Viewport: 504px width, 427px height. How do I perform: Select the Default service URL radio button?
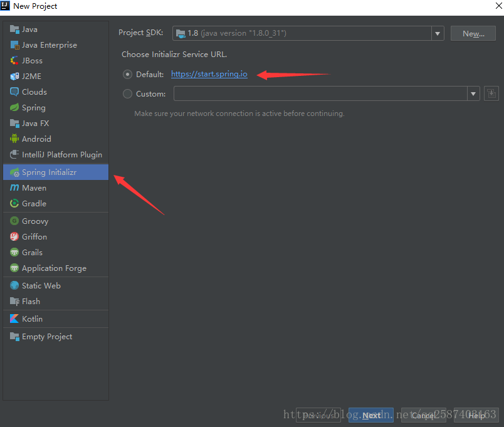128,74
